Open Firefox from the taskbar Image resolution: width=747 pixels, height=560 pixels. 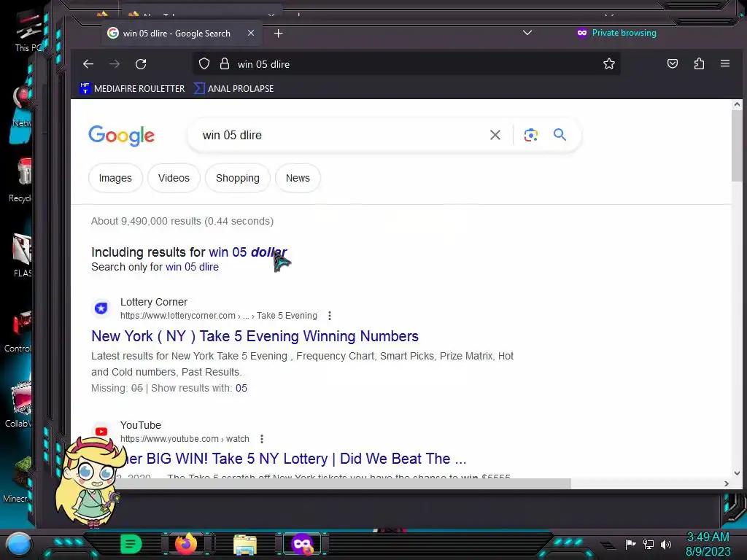point(186,544)
